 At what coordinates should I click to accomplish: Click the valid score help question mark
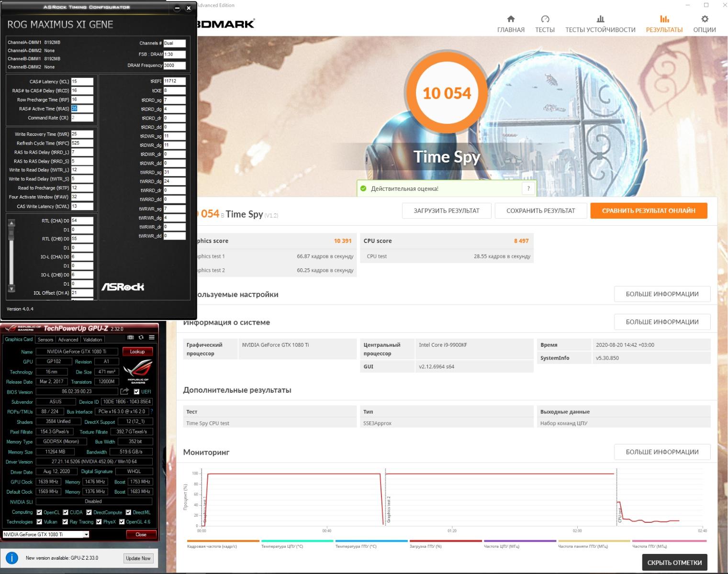click(528, 188)
